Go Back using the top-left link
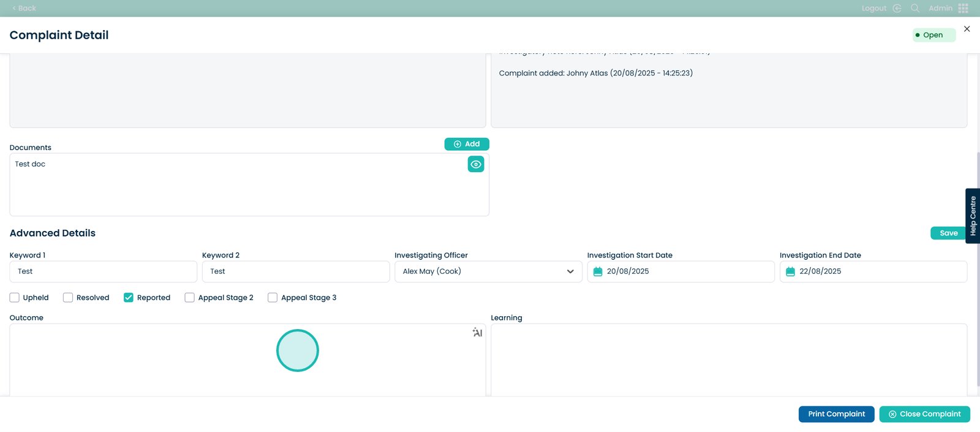The image size is (980, 432). click(24, 8)
